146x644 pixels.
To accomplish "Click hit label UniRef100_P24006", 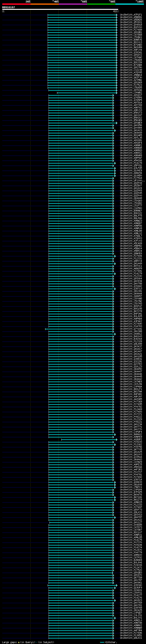I will click(x=131, y=565).
